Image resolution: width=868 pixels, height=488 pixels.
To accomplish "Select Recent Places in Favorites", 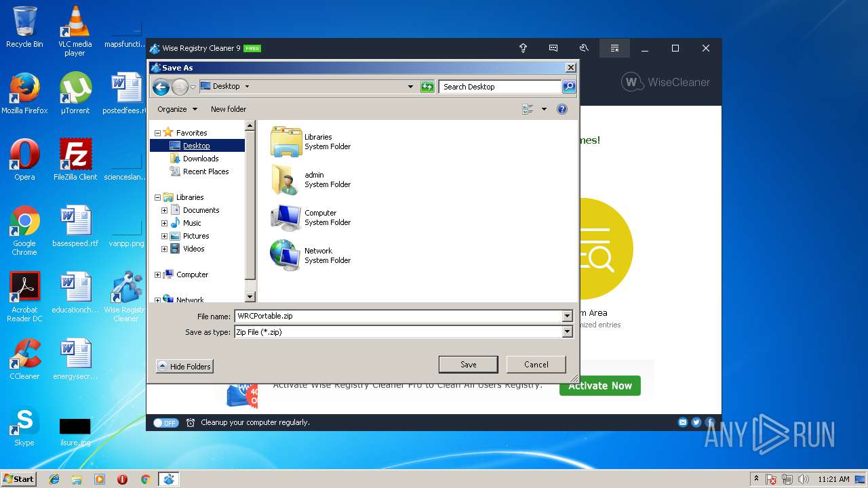I will (205, 171).
